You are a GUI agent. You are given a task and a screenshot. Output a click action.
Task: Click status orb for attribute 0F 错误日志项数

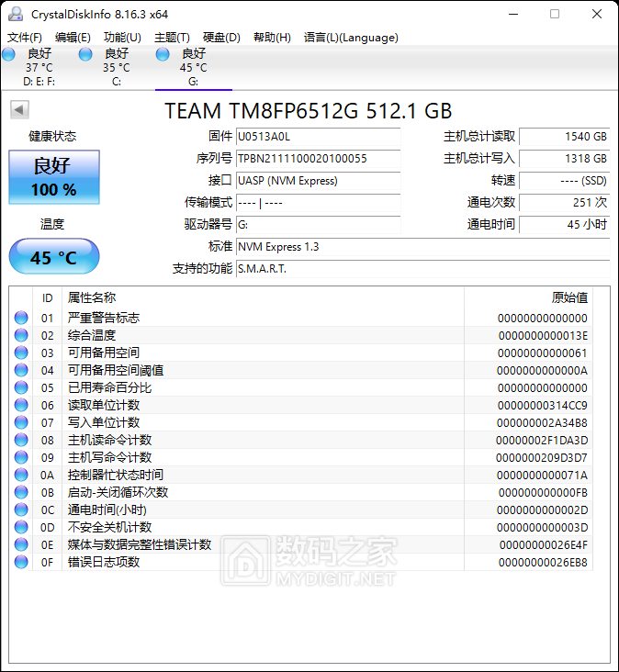(x=21, y=562)
